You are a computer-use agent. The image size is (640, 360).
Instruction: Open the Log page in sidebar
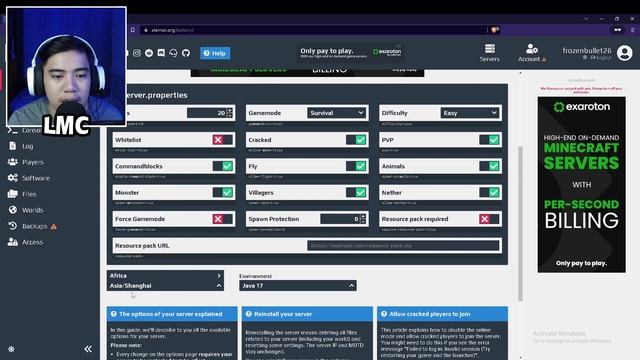(x=28, y=146)
